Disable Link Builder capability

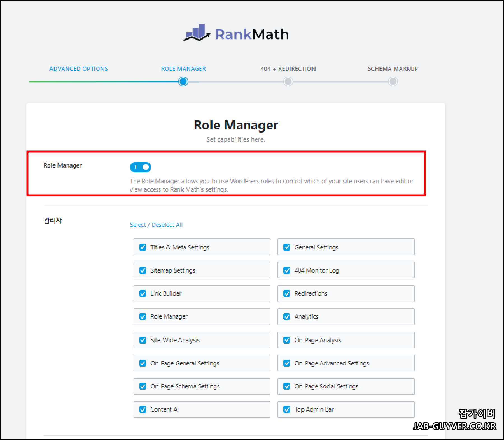(143, 293)
